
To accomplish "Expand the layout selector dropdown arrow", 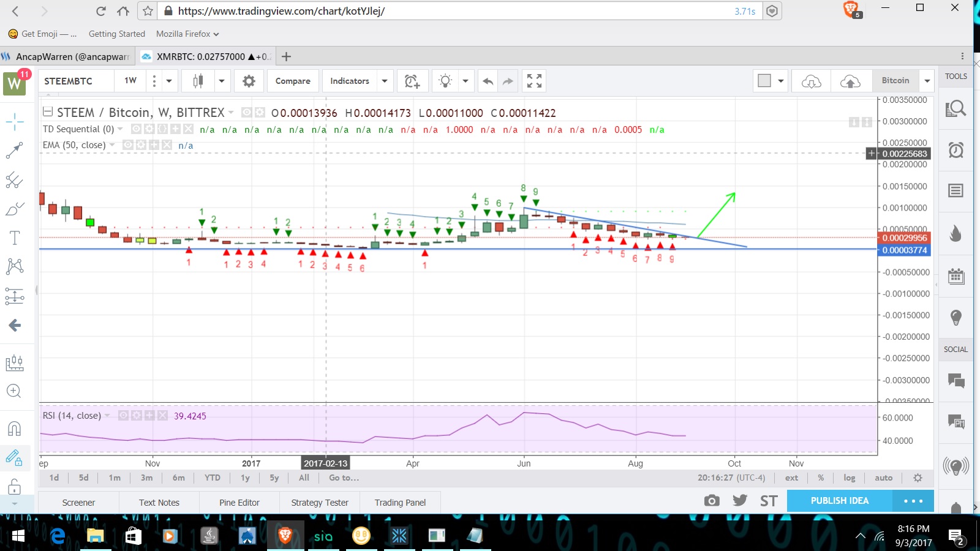I will tap(781, 81).
